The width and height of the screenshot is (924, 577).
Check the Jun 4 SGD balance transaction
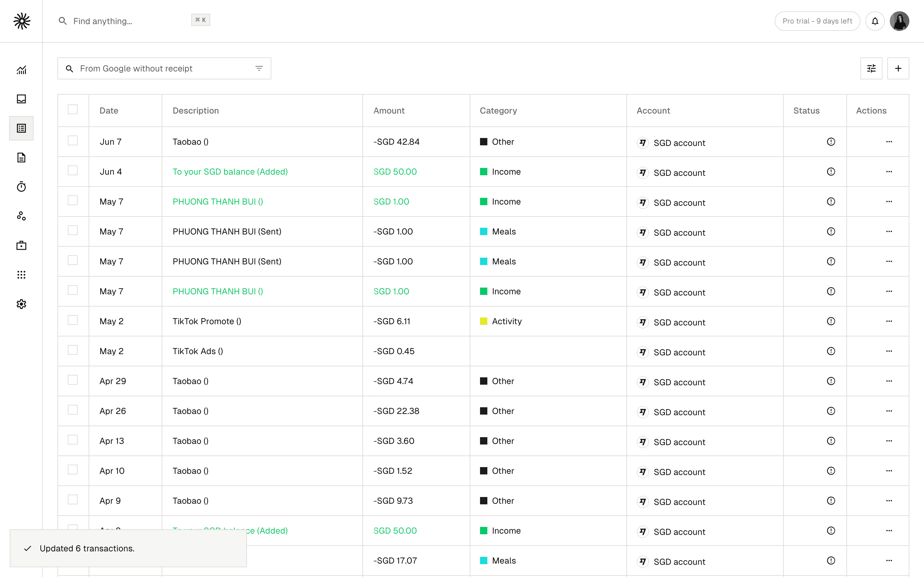point(72,171)
